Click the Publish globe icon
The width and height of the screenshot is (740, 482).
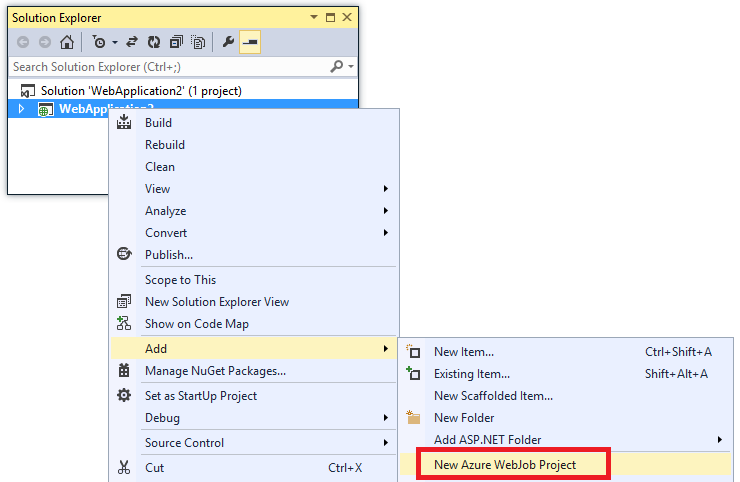(x=124, y=254)
